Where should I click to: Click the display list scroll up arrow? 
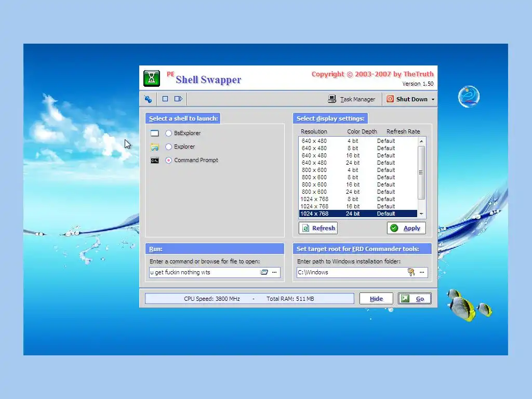(x=421, y=141)
